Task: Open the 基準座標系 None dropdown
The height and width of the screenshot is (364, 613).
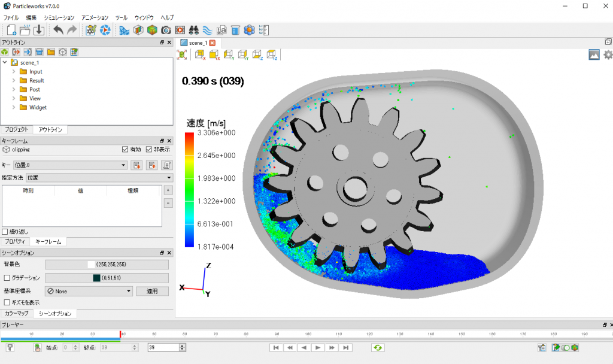Action: click(89, 292)
